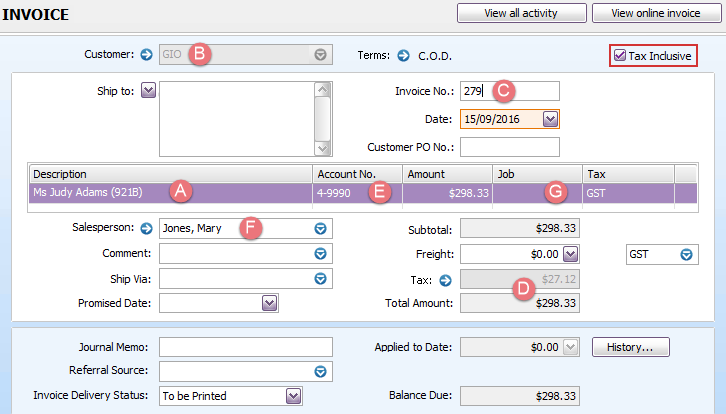Click the Terms blue arrow icon

(404, 55)
